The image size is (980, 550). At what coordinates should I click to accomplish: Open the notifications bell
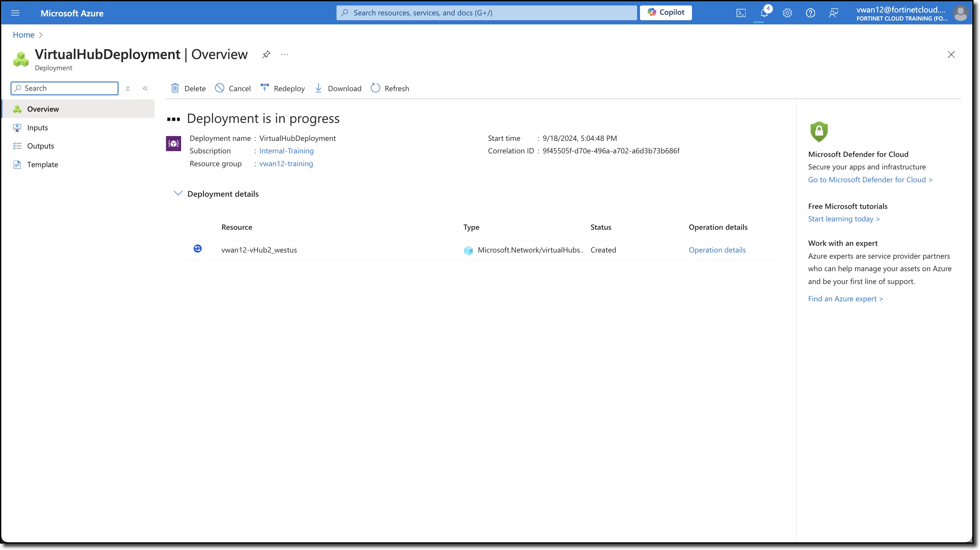764,13
